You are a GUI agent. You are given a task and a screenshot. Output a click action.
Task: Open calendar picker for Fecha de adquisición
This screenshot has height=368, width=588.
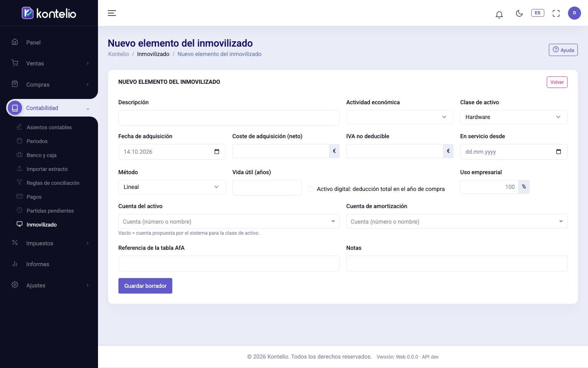click(217, 152)
